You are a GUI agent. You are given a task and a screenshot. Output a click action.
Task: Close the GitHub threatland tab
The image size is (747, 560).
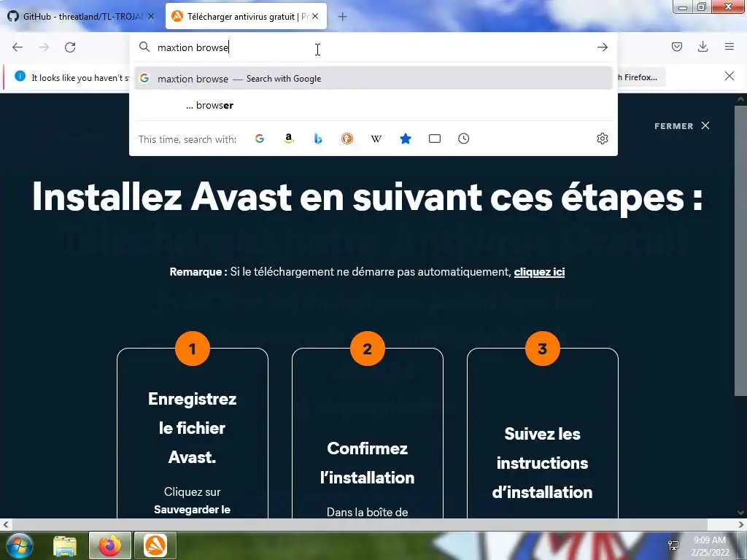pyautogui.click(x=151, y=16)
